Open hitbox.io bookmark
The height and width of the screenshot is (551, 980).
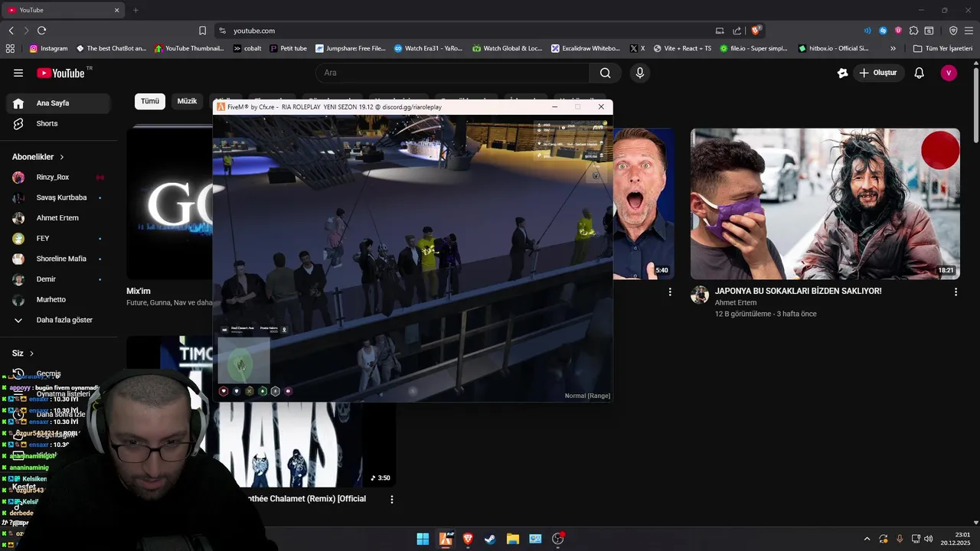pos(833,48)
